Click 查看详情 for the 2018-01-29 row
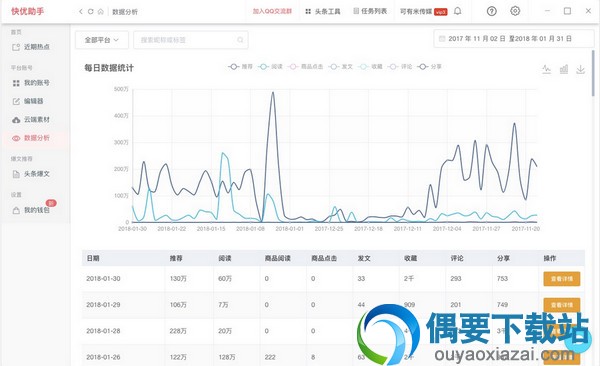The image size is (600, 366). click(x=562, y=305)
